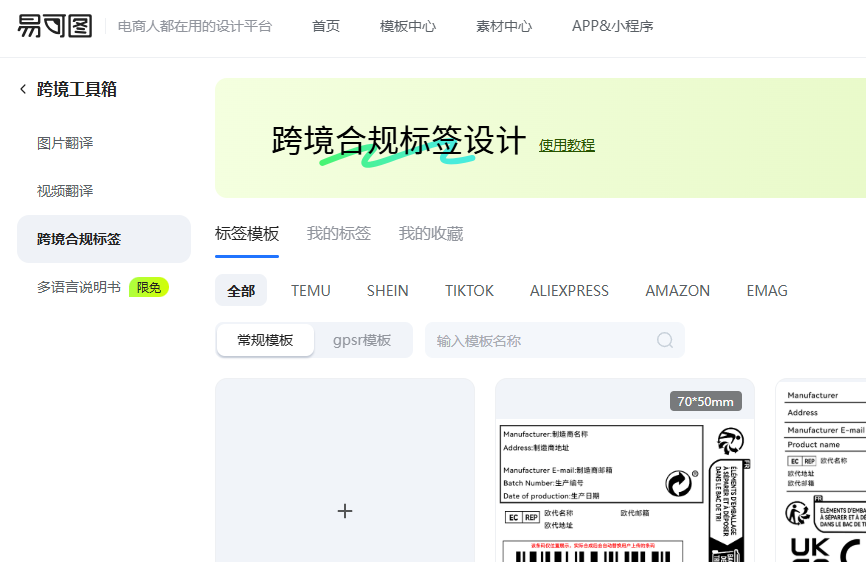
Task: Filter templates by TEMU
Action: coord(311,290)
